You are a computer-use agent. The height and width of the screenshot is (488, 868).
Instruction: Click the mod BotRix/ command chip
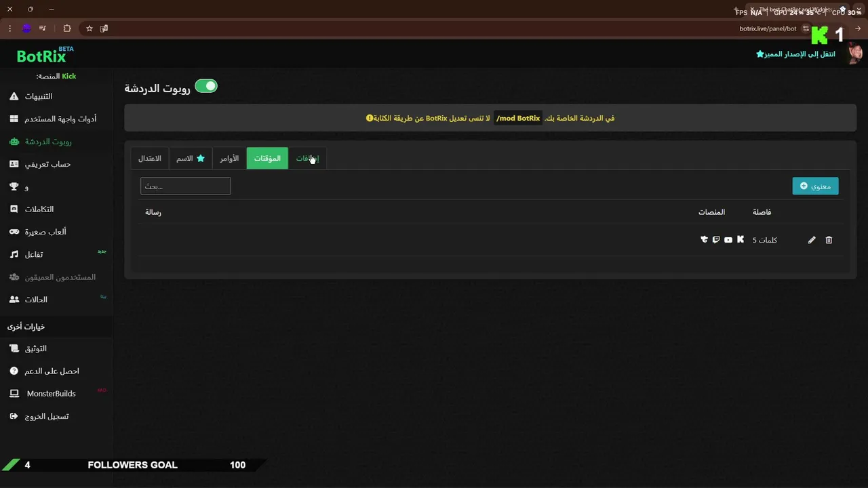(518, 118)
